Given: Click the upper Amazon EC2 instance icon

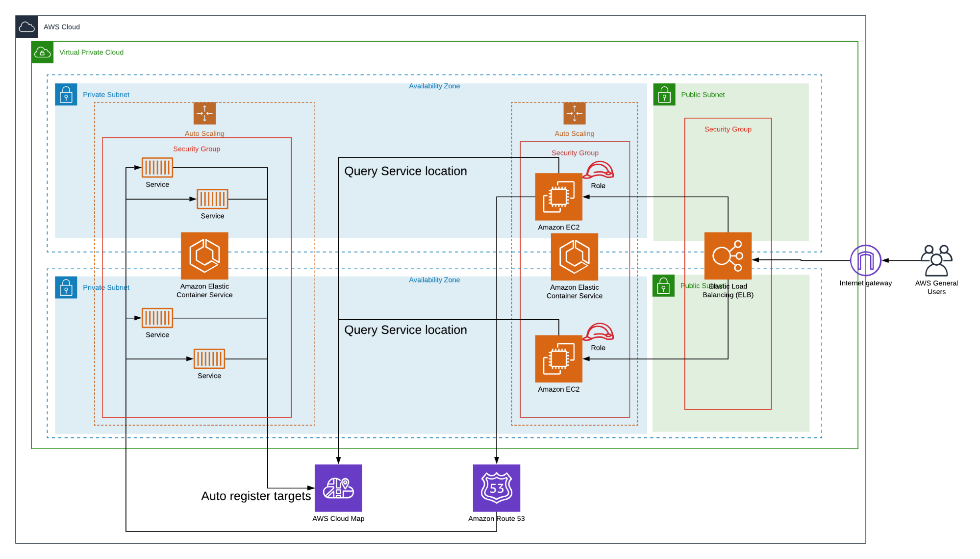Looking at the screenshot, I should (x=558, y=197).
